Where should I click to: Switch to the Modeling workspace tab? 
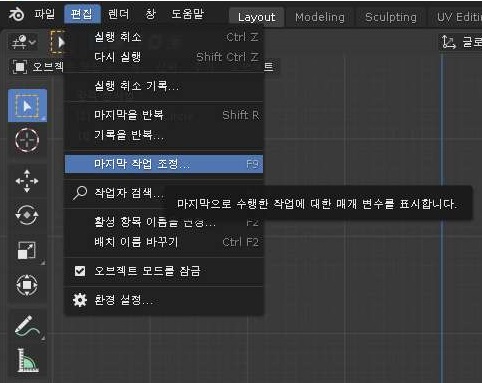(320, 17)
